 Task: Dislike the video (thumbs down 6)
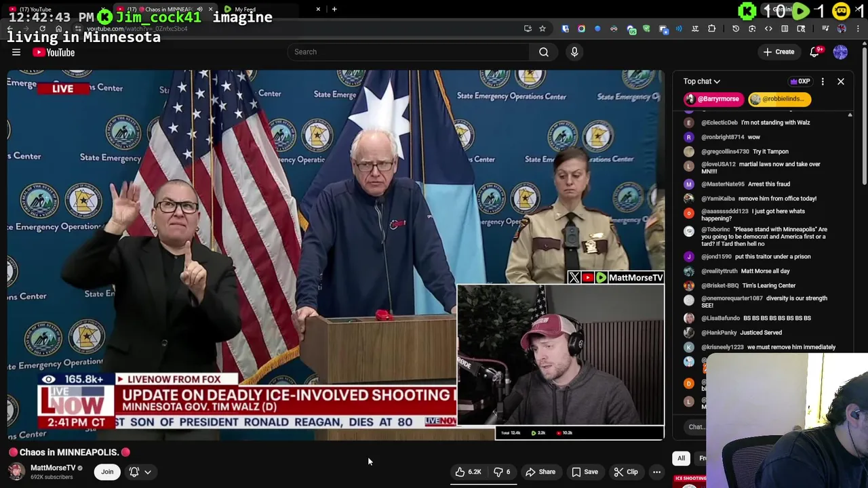pyautogui.click(x=502, y=472)
